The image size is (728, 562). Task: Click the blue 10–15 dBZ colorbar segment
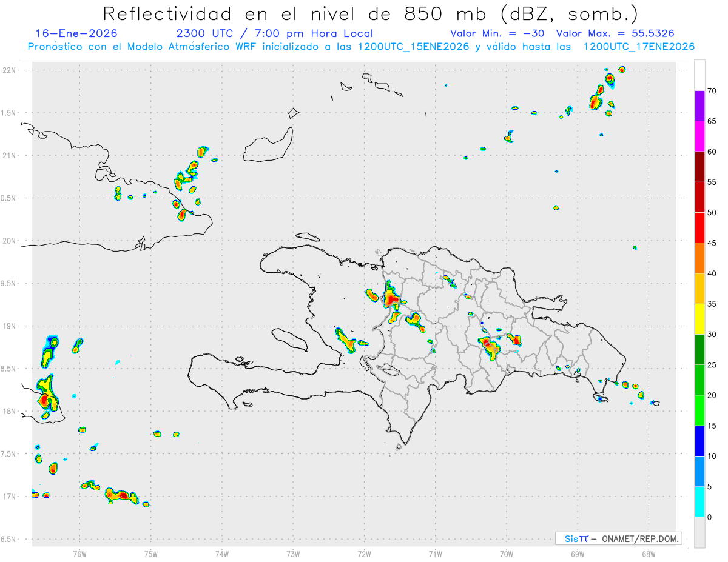699,441
